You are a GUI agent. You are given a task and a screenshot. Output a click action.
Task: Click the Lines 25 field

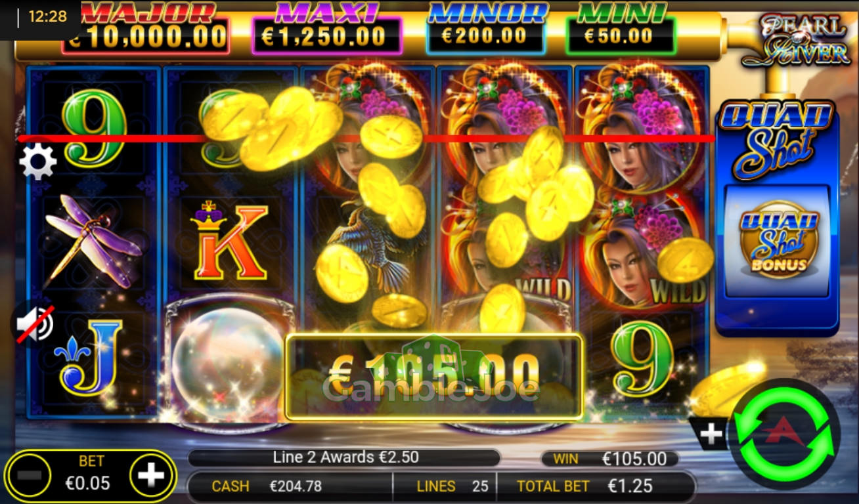tap(452, 486)
